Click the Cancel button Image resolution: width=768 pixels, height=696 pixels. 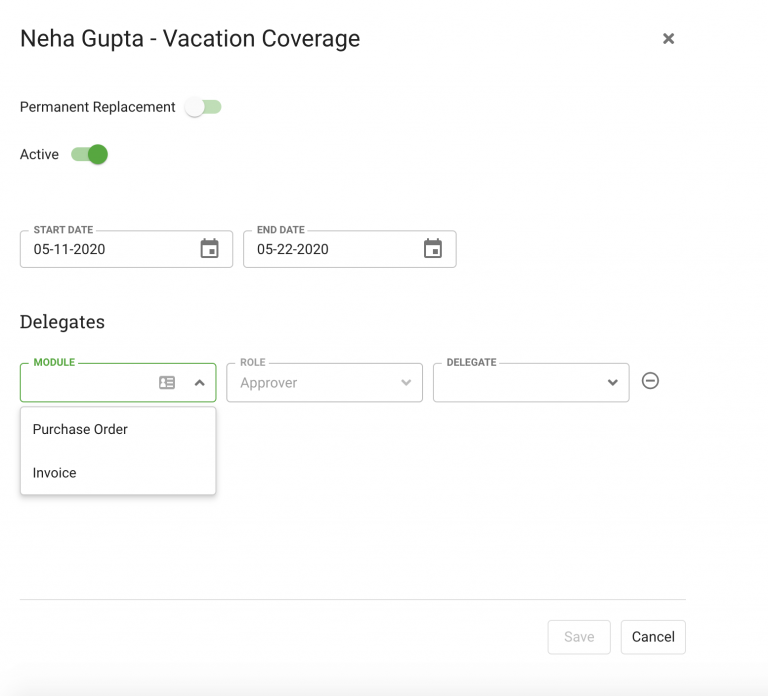pos(653,637)
